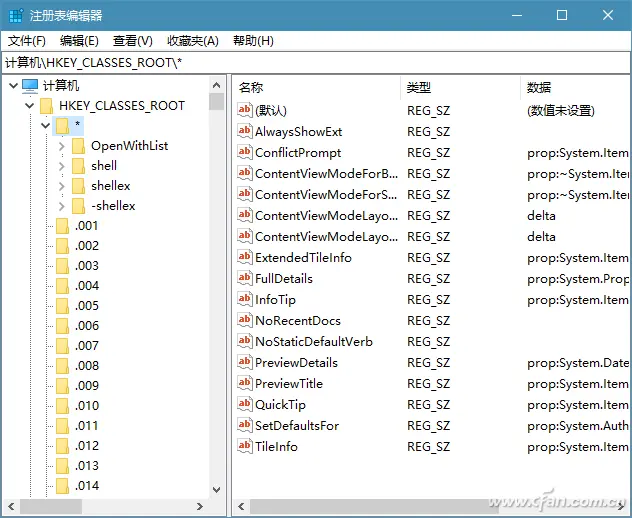Expand the OpenWithList key
632x518 pixels.
62,146
